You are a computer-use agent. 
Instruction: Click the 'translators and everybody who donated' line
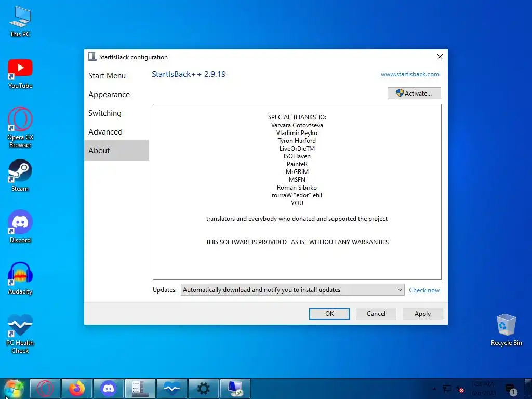click(297, 219)
